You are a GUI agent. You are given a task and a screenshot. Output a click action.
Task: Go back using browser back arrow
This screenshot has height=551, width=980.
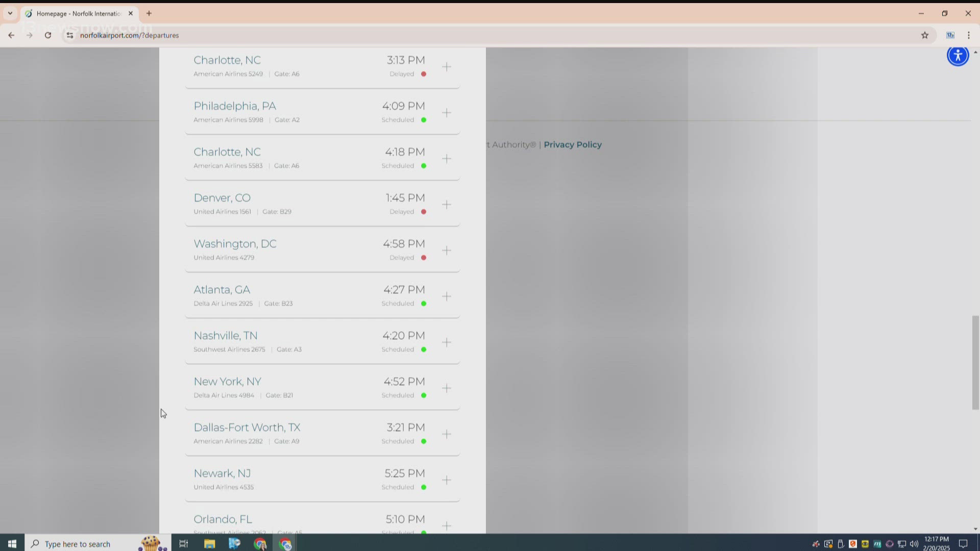(x=11, y=35)
